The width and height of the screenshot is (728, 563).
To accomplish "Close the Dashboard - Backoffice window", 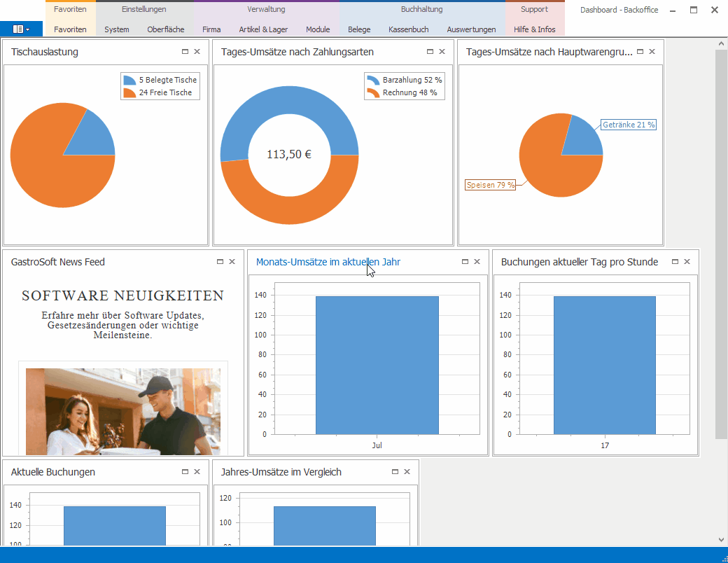I will [715, 11].
